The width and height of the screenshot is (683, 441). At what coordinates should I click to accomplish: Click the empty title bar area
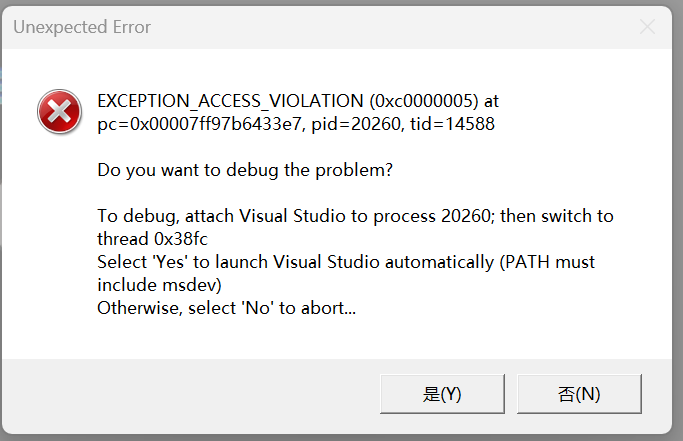coord(380,27)
